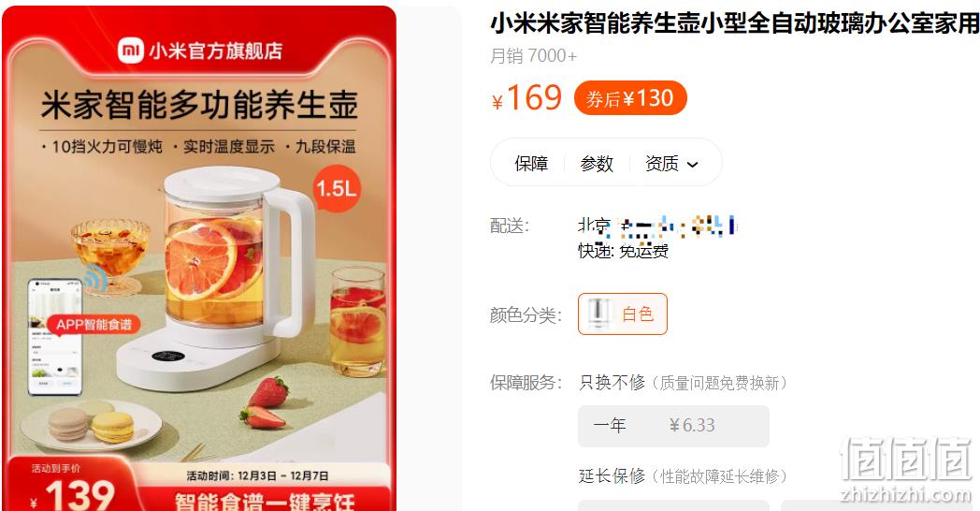Click the white kettle color thumbnail
This screenshot has width=980, height=511.
598,314
